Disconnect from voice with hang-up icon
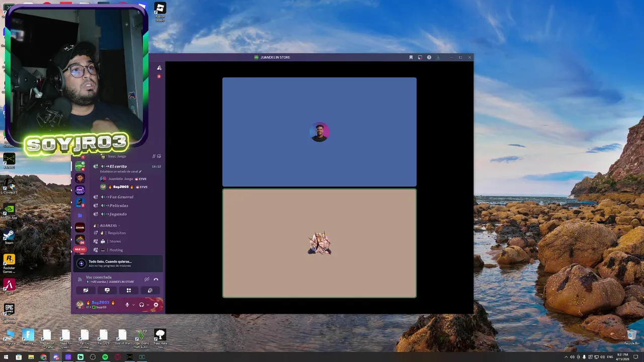 coord(156,279)
